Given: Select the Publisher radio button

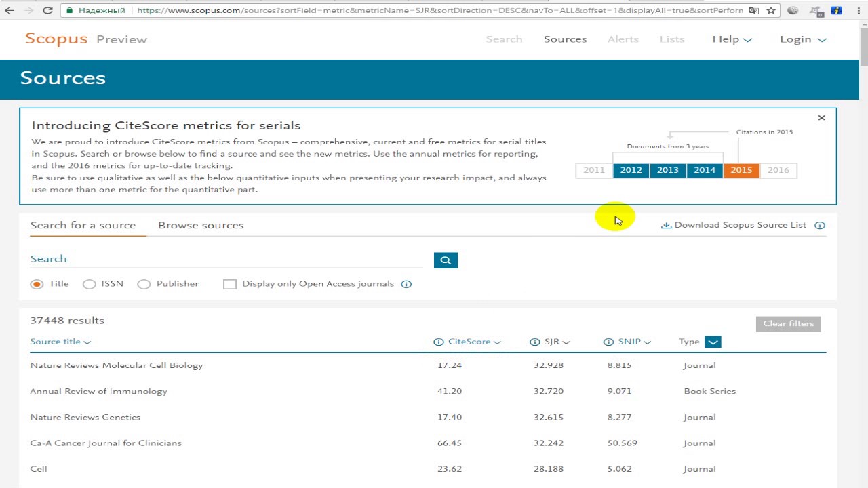Looking at the screenshot, I should coord(144,284).
